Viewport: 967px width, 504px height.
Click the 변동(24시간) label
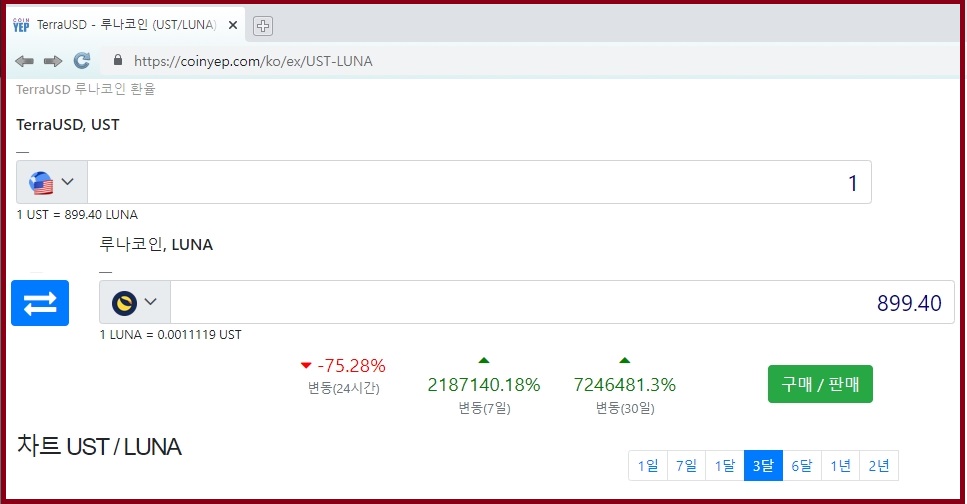[x=344, y=388]
